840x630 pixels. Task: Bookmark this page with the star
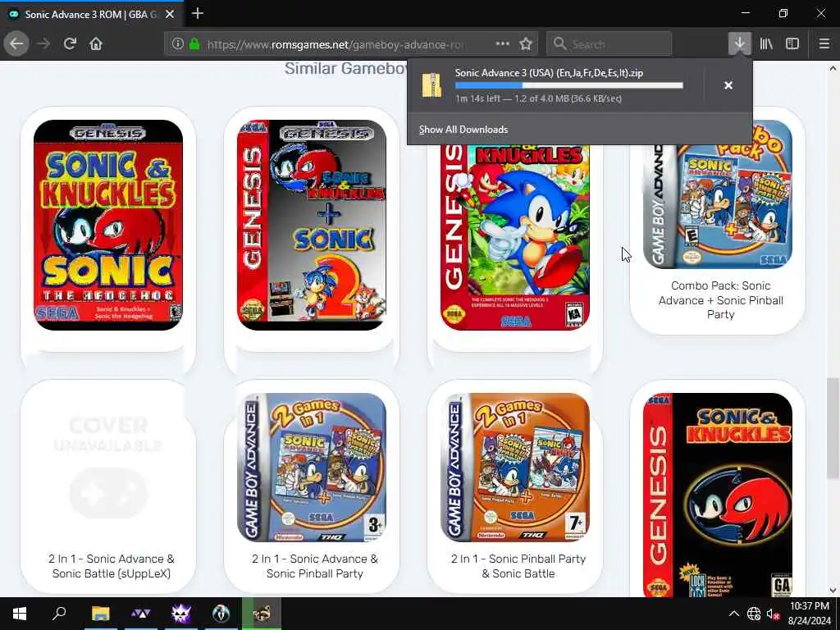point(526,44)
